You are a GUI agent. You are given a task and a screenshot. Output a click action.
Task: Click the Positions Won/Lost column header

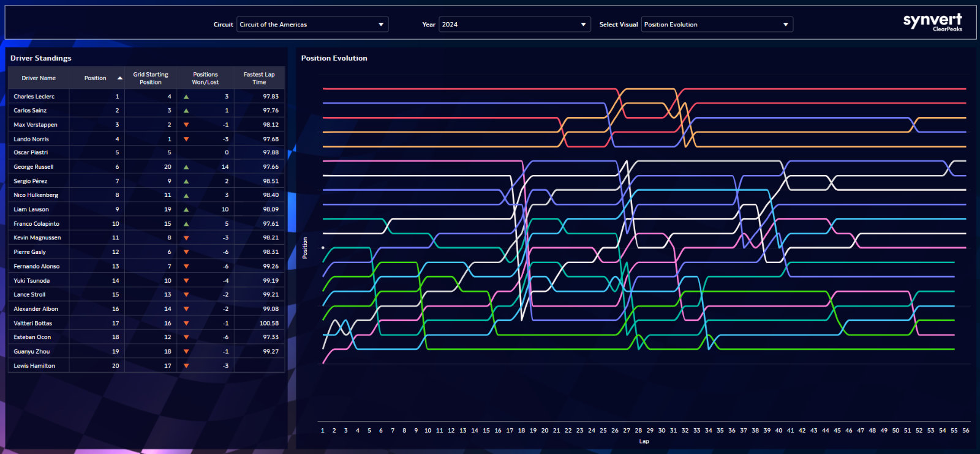[x=205, y=78]
